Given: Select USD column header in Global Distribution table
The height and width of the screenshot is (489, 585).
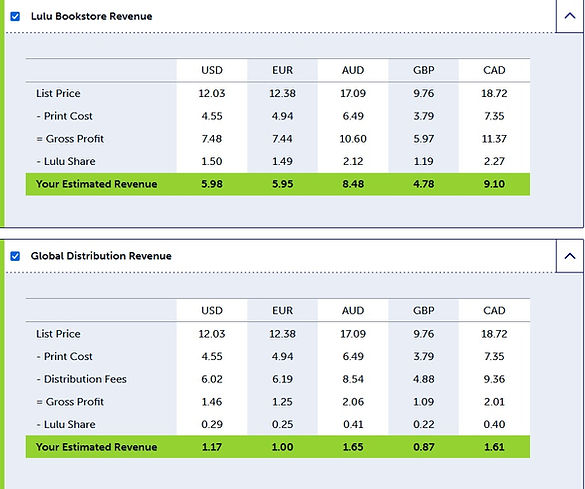Looking at the screenshot, I should [212, 310].
